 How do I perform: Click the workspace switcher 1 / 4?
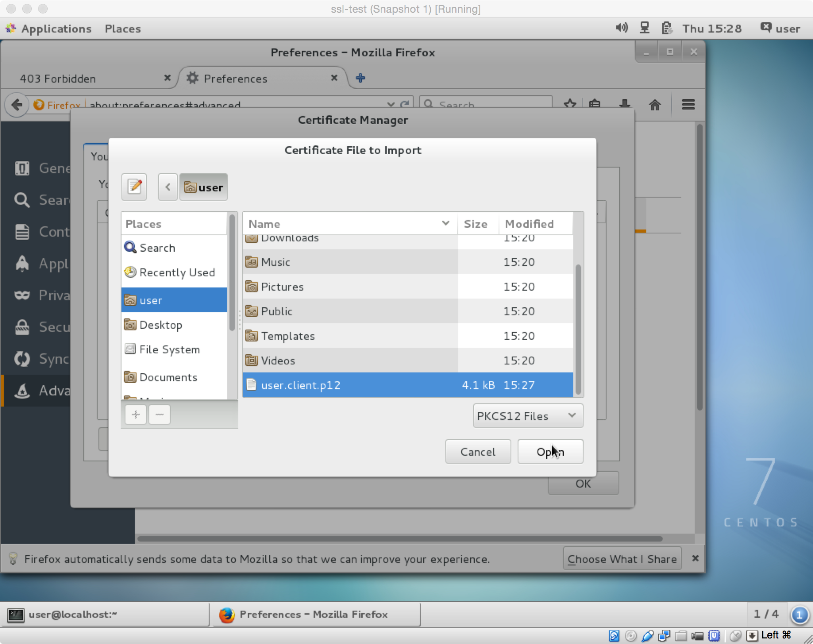(x=766, y=614)
